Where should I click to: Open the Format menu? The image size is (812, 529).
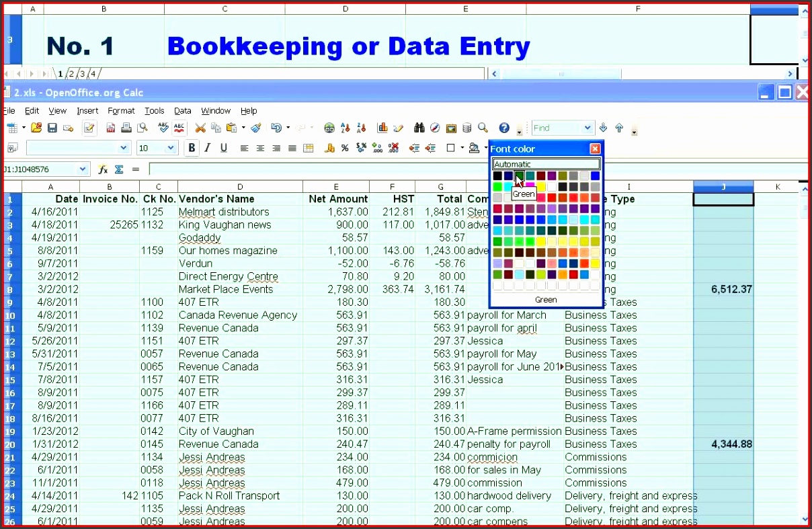(x=121, y=111)
